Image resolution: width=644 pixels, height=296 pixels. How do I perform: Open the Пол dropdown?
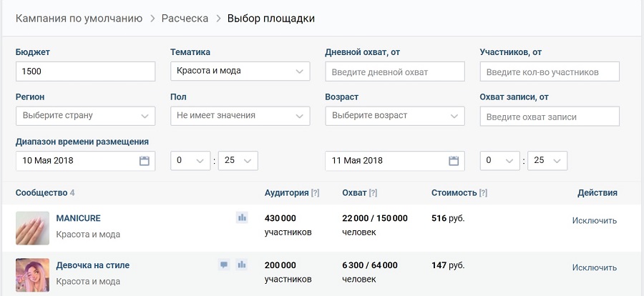[x=240, y=115]
